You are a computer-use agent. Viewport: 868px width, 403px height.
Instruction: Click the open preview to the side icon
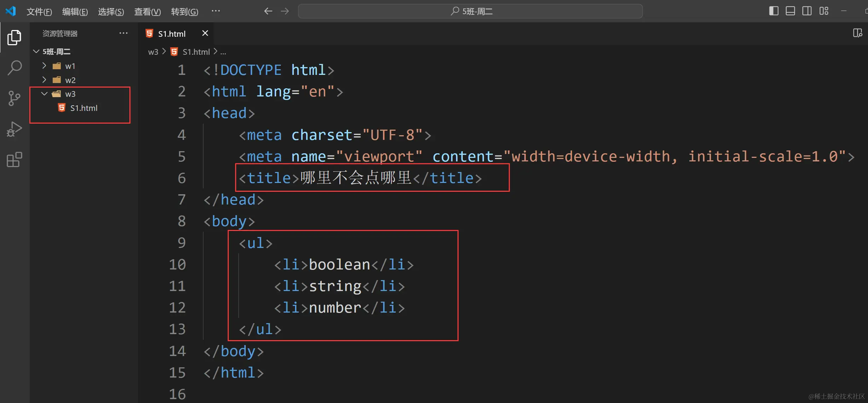tap(857, 33)
